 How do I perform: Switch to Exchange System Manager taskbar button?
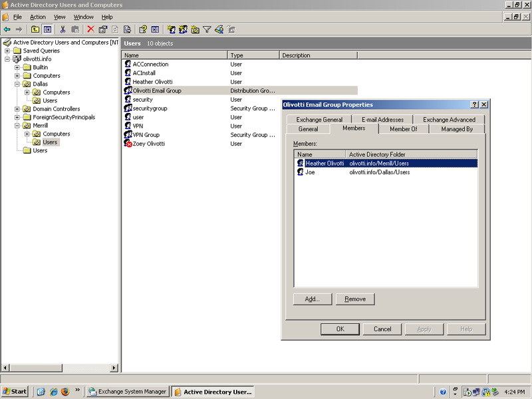coord(128,392)
